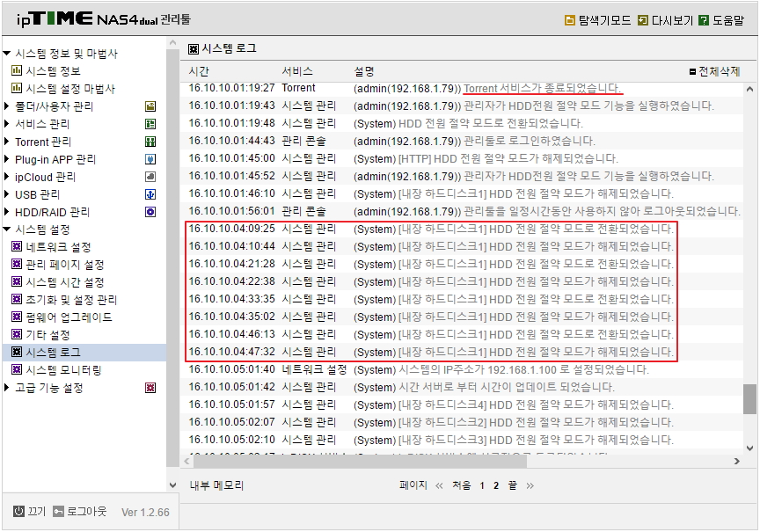Go to log page 1
Screen dimensions: 760x532
(x=482, y=485)
